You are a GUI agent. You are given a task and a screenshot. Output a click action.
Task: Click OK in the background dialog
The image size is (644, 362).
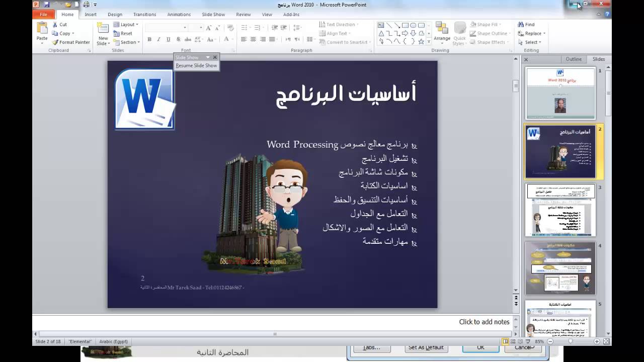click(480, 347)
